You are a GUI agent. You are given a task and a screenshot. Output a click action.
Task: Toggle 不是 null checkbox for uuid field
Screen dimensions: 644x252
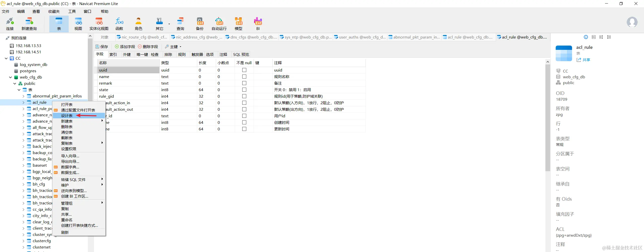point(244,70)
